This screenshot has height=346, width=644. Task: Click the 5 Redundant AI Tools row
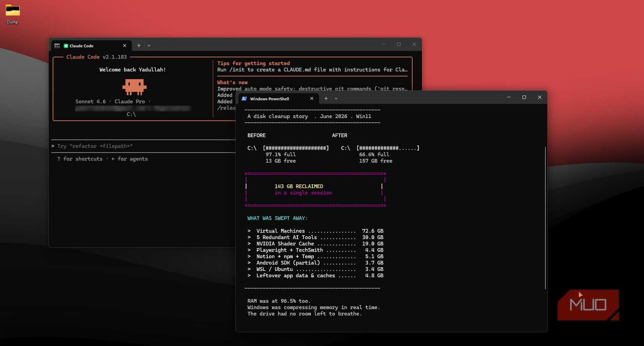click(315, 237)
